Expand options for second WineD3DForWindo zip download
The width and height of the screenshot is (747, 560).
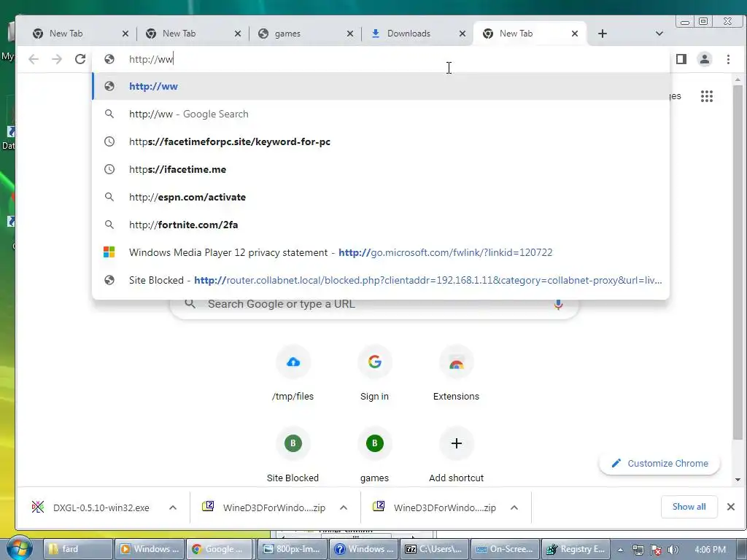tap(514, 507)
